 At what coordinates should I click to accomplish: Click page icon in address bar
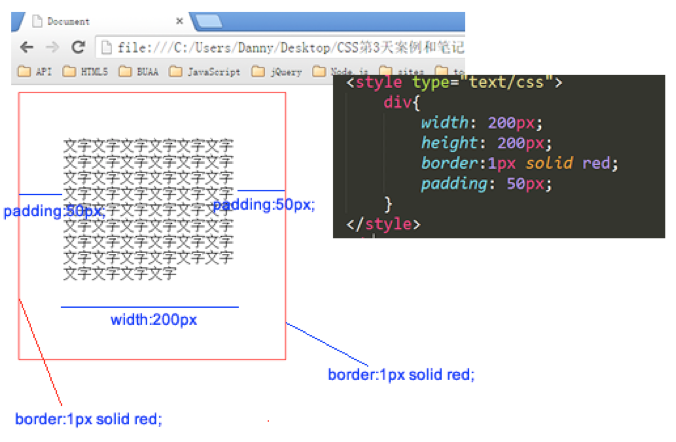click(106, 47)
